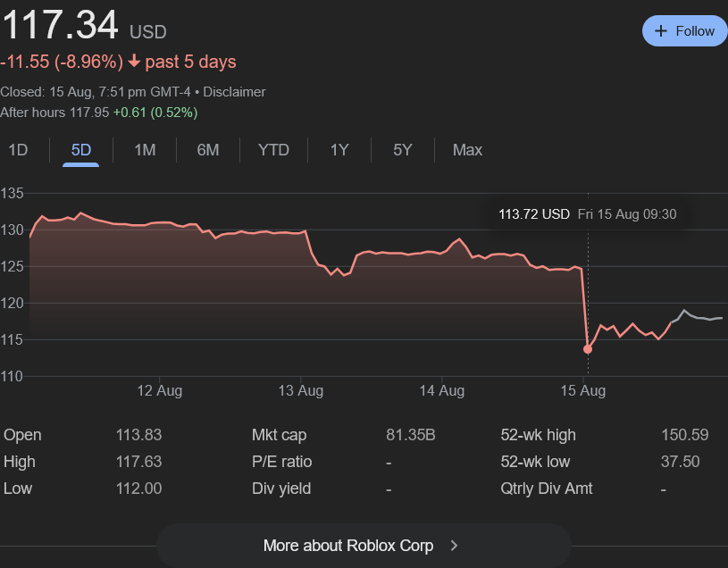
Task: Click the High value 117.63
Action: (138, 462)
